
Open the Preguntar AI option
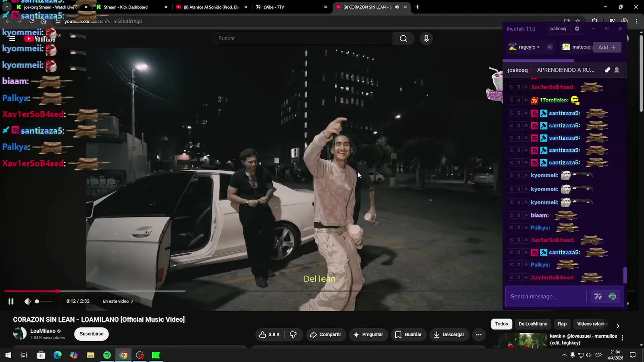(368, 334)
